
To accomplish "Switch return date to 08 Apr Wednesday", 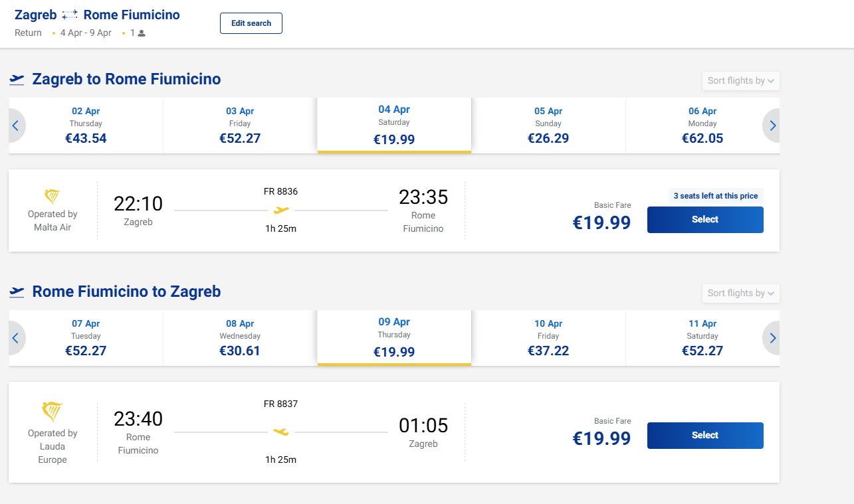I will (x=240, y=338).
